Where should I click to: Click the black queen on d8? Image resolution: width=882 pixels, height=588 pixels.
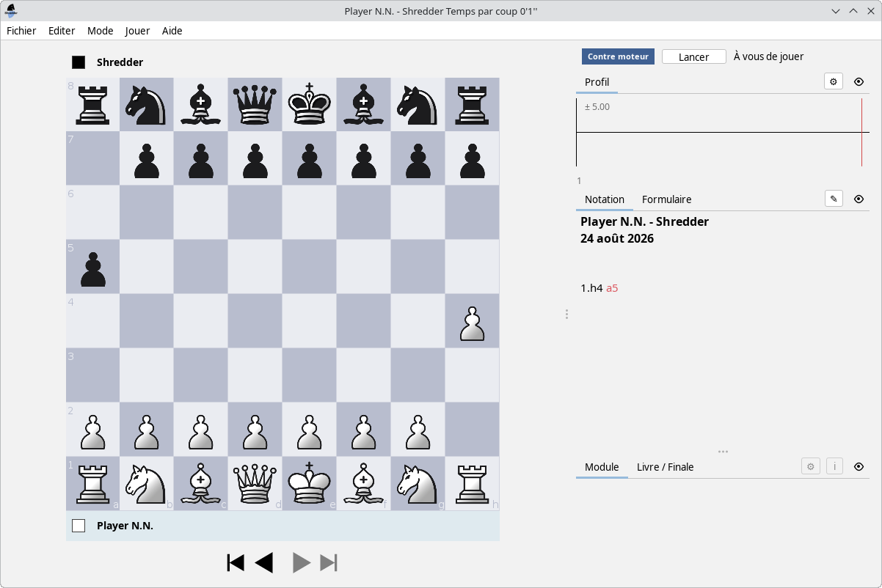(255, 104)
